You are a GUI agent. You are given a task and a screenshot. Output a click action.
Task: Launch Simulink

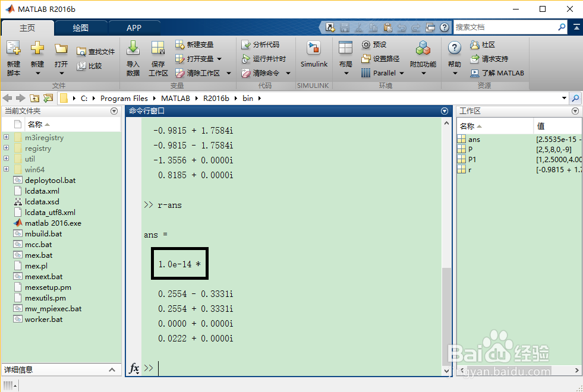[x=314, y=55]
